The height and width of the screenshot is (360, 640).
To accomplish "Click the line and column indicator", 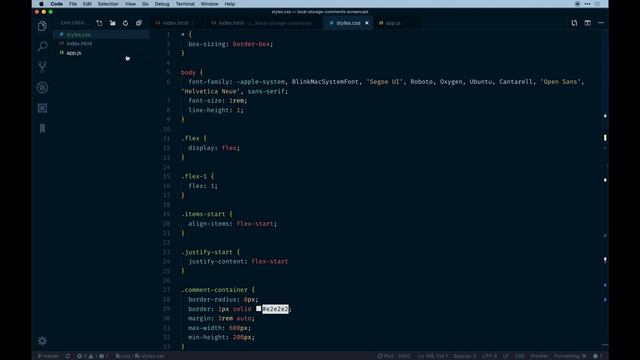I will point(433,356).
